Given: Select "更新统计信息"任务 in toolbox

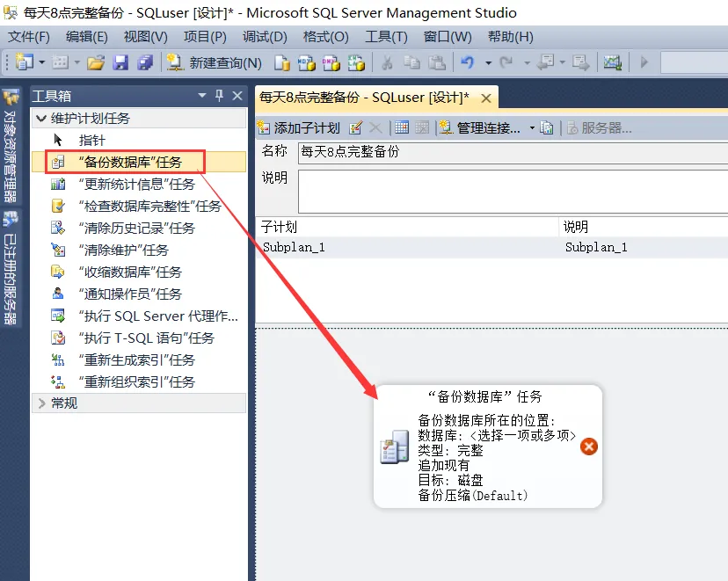Looking at the screenshot, I should tap(139, 185).
